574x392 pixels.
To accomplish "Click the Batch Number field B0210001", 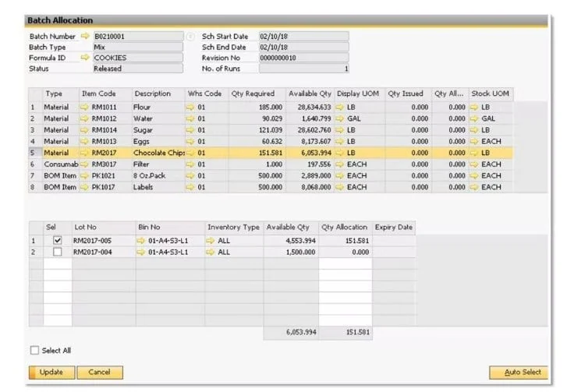I will click(x=138, y=36).
